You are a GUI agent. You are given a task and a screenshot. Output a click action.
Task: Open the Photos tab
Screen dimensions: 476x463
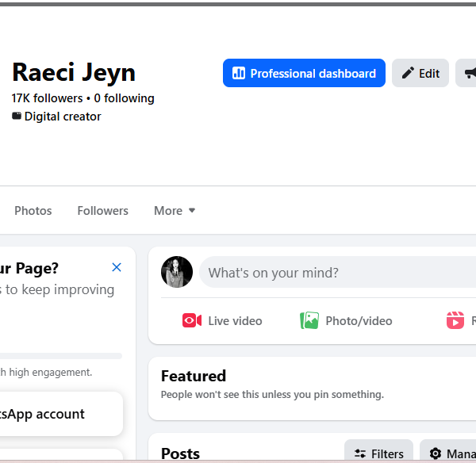pyautogui.click(x=33, y=211)
